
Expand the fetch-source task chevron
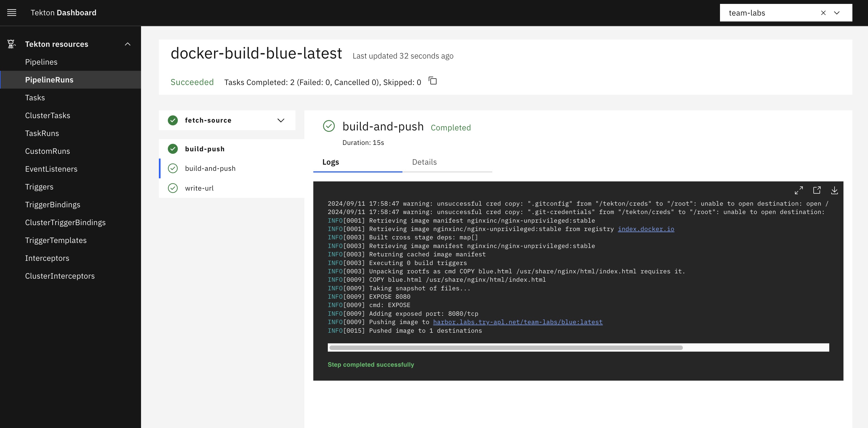pos(281,120)
